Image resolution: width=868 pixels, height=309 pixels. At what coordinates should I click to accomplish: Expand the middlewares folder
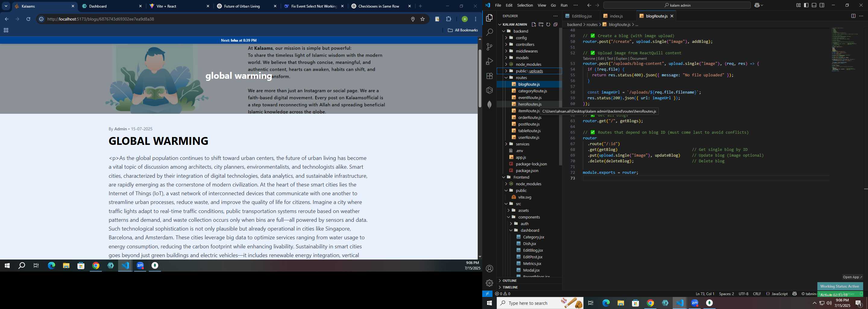pos(527,51)
